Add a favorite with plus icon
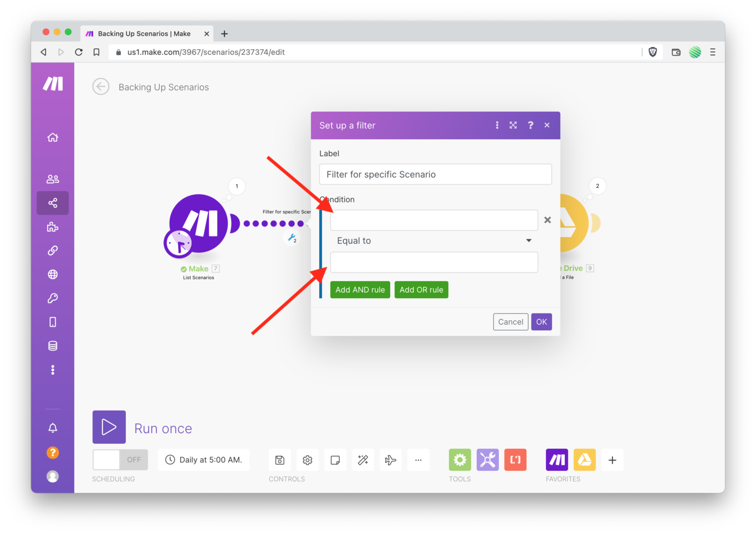756x534 pixels. point(612,460)
